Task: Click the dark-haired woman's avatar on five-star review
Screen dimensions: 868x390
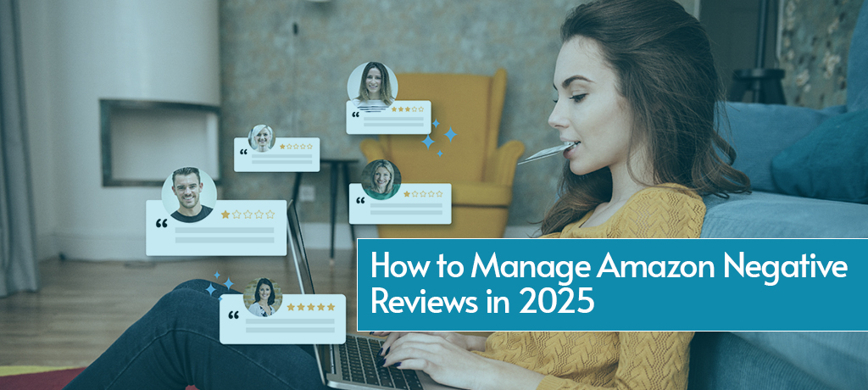Action: point(263,298)
